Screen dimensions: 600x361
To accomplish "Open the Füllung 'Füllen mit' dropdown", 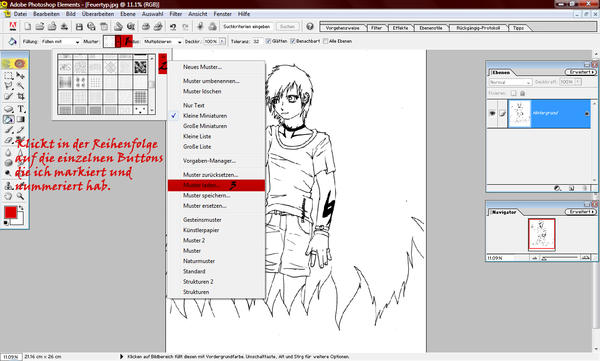I will pos(60,41).
